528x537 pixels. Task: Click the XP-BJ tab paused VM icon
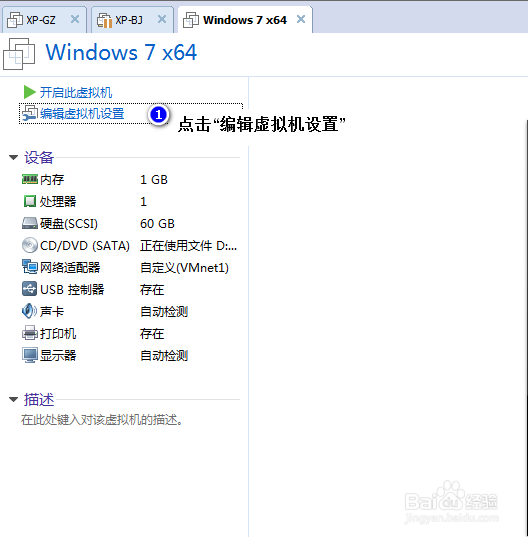coord(104,20)
